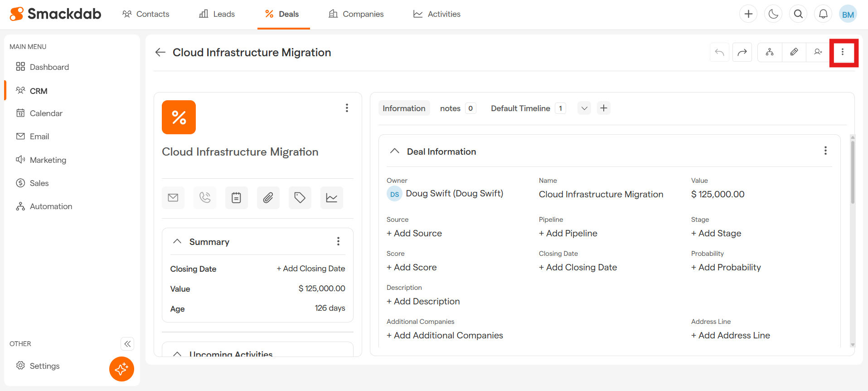Go back using the left arrow
Viewport: 868px width, 391px height.
pos(160,52)
